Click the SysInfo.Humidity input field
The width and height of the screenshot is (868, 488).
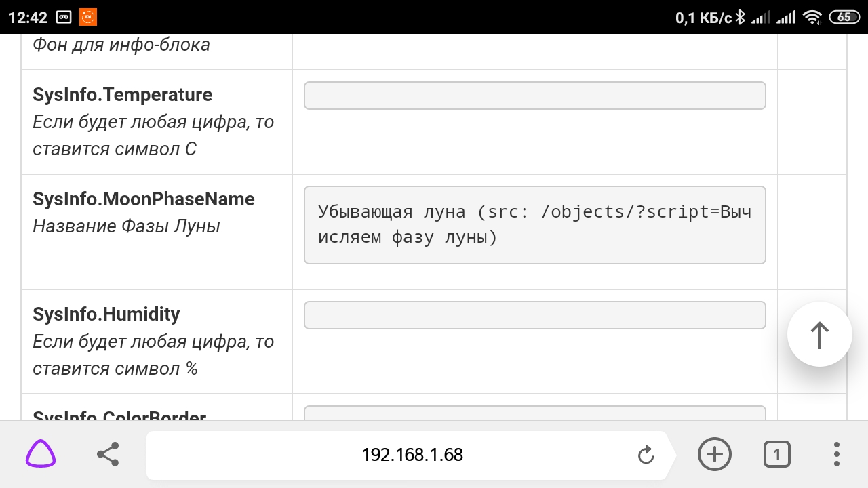(534, 314)
